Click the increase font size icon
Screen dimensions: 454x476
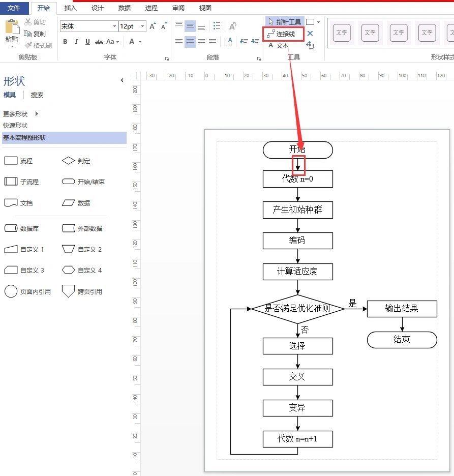pos(153,26)
